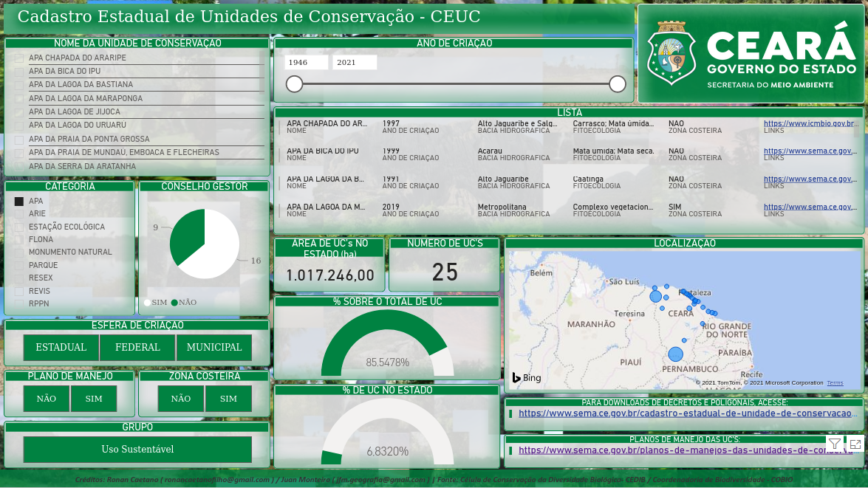The image size is (868, 488).
Task: Click the focus mode expand icon
Action: pos(855,444)
